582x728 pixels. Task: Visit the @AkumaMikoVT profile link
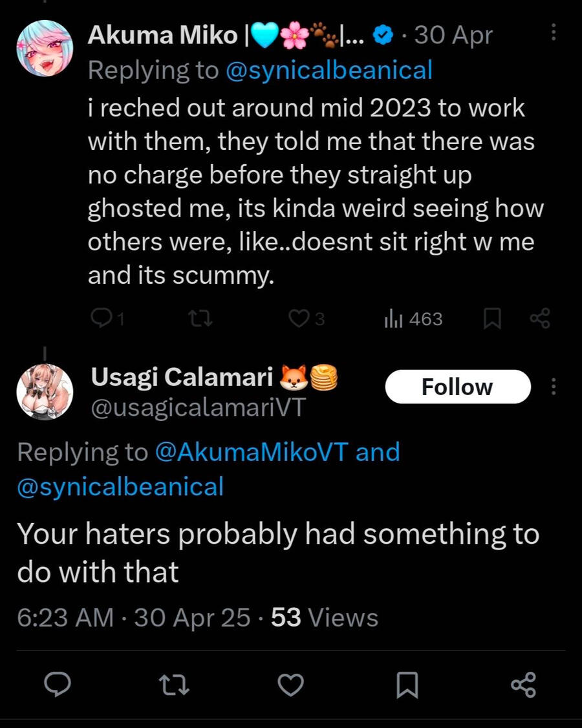tap(253, 452)
